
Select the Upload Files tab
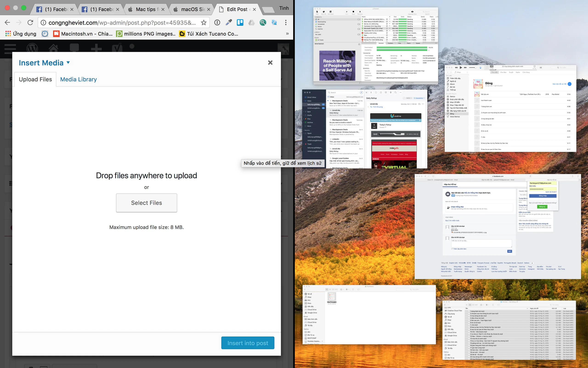tap(35, 79)
